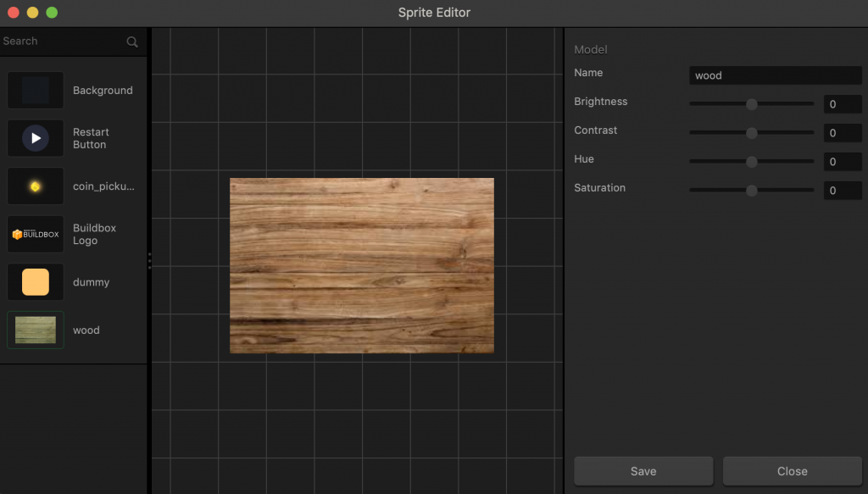The width and height of the screenshot is (868, 494).
Task: Click the Name text field containing wood
Action: [775, 75]
